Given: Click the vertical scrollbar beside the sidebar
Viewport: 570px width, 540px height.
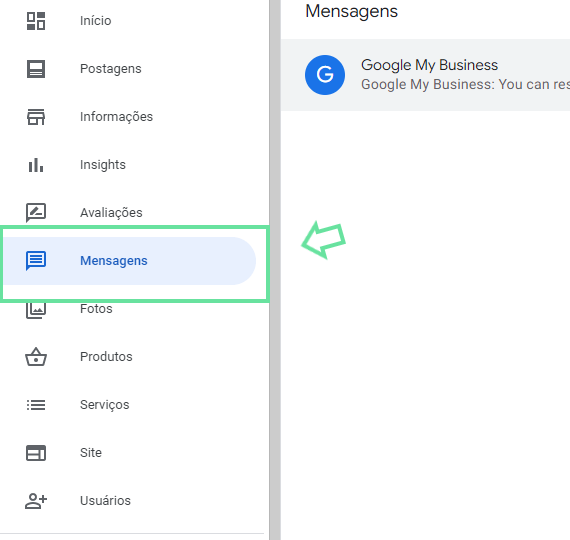Looking at the screenshot, I should (x=275, y=270).
